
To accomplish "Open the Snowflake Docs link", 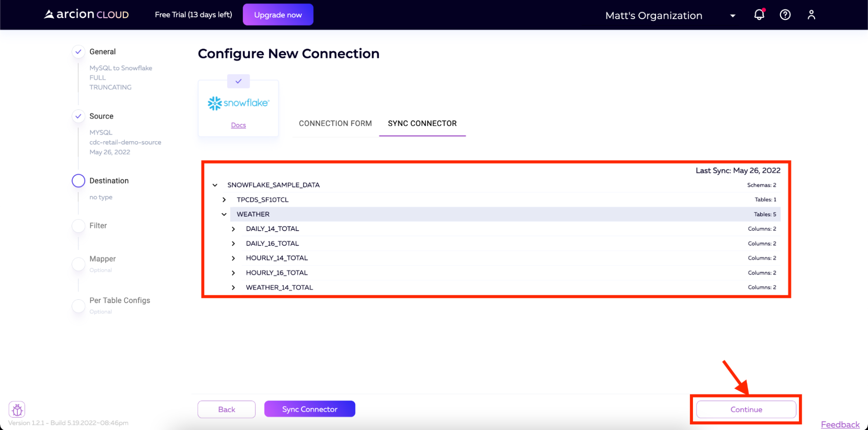I will (238, 125).
